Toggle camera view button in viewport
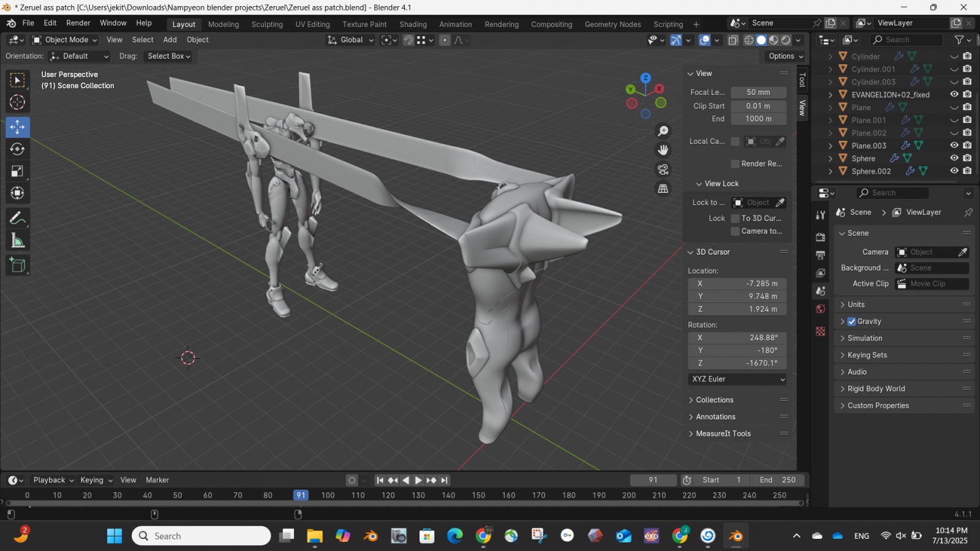This screenshot has width=980, height=551. 663,170
